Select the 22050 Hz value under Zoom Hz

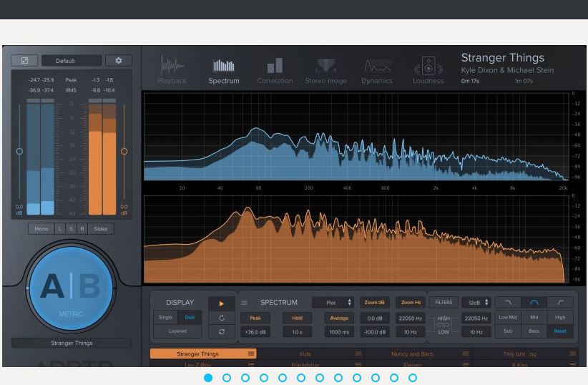[x=411, y=318]
